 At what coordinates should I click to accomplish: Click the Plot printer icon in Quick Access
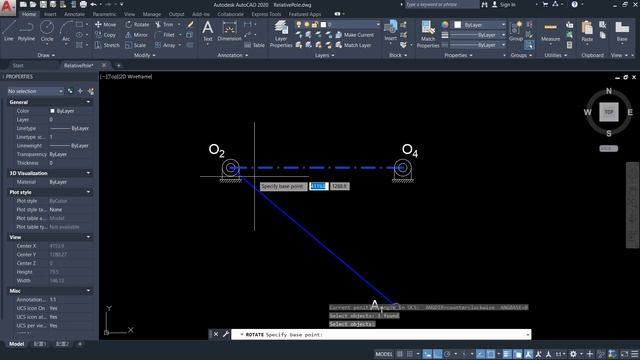coord(83,4)
